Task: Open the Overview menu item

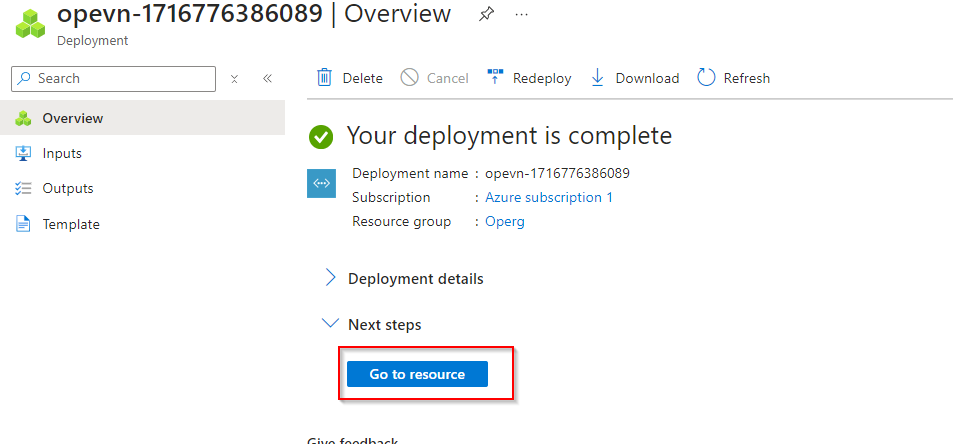Action: (72, 118)
